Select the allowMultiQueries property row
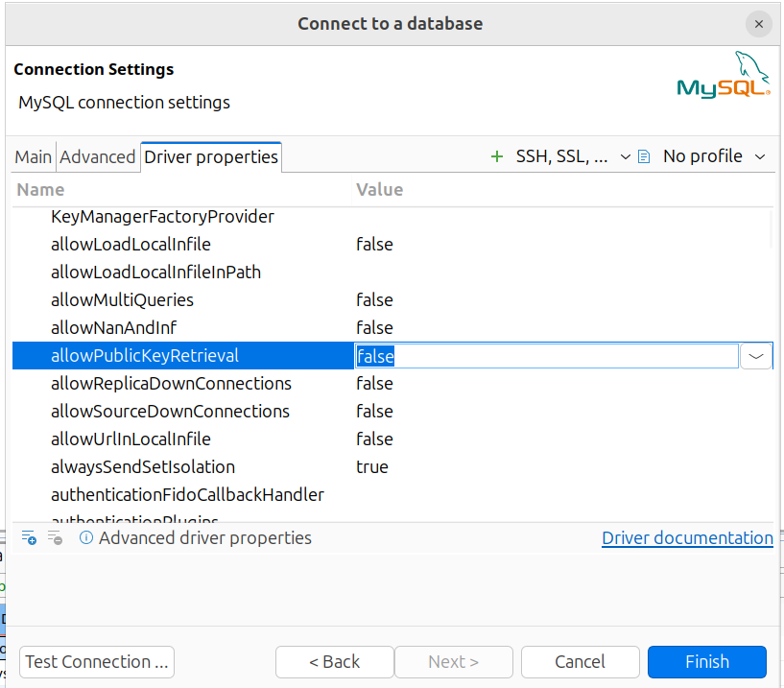 click(122, 300)
